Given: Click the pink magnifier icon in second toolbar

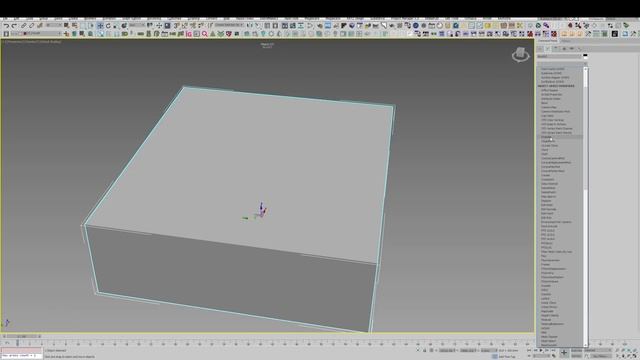Looking at the screenshot, I should click(204, 34).
